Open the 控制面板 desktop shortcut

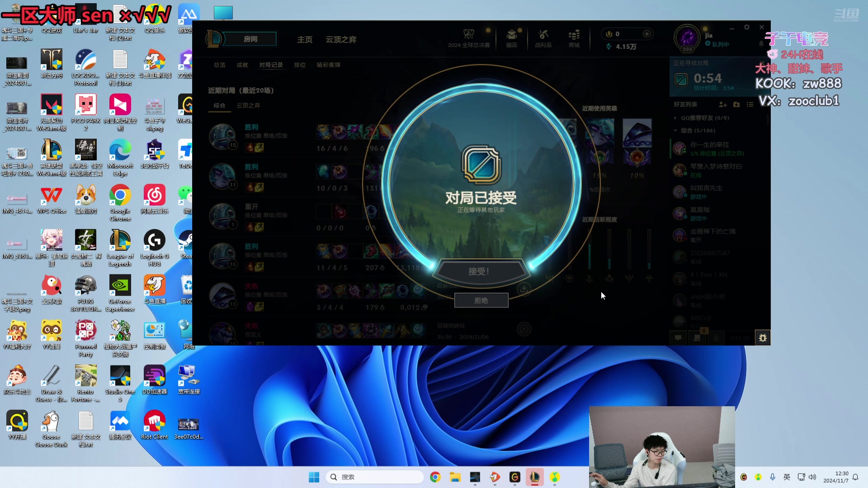(x=154, y=334)
